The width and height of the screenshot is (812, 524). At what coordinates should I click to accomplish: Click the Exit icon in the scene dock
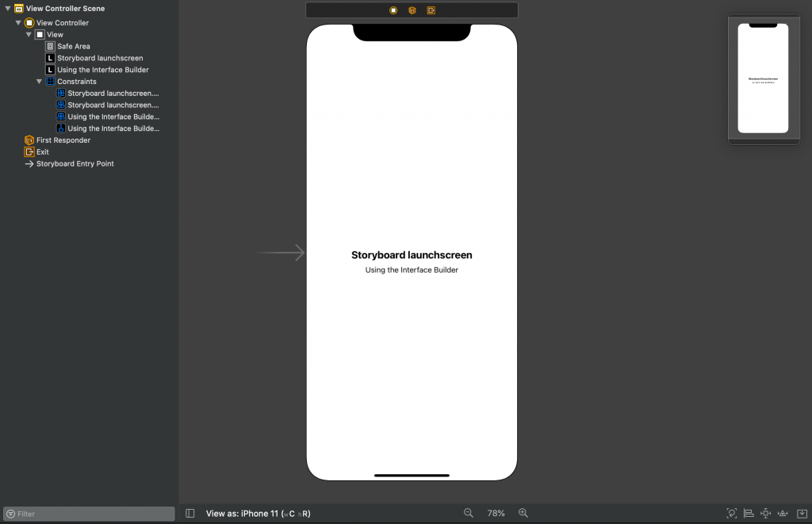click(x=431, y=10)
